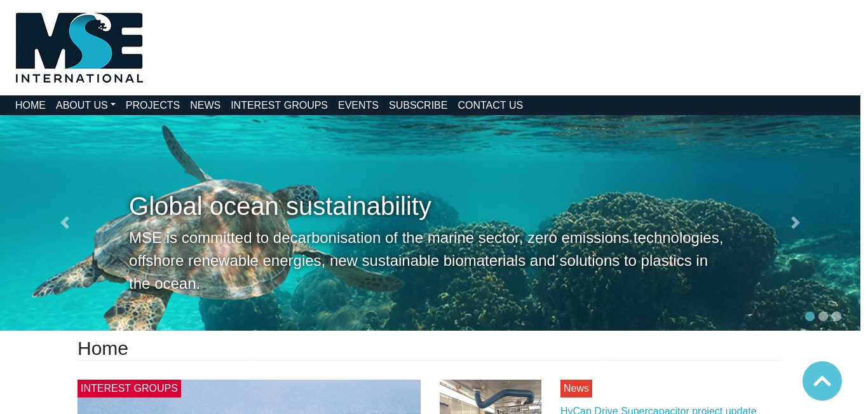
Task: Expand the About Us dropdown menu
Action: pyautogui.click(x=86, y=106)
